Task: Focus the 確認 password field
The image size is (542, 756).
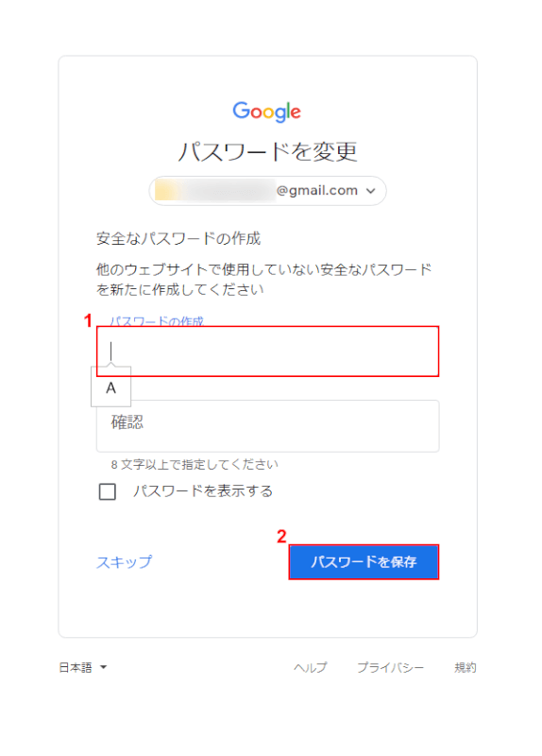Action: pyautogui.click(x=268, y=426)
